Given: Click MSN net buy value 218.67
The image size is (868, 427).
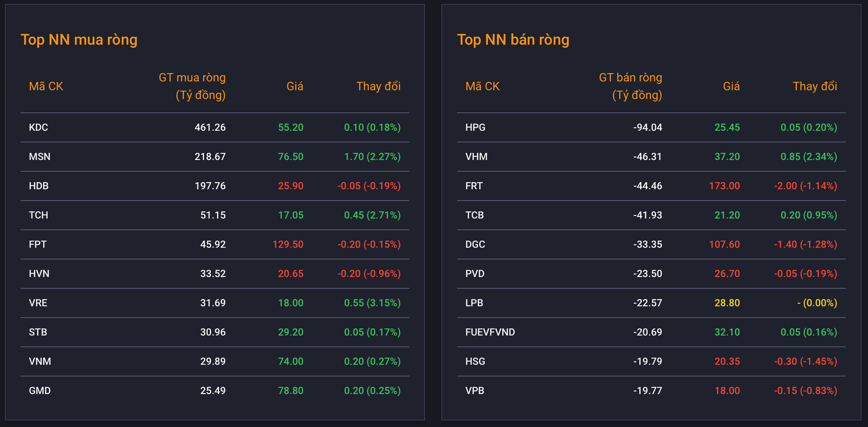Looking at the screenshot, I should pyautogui.click(x=210, y=157).
